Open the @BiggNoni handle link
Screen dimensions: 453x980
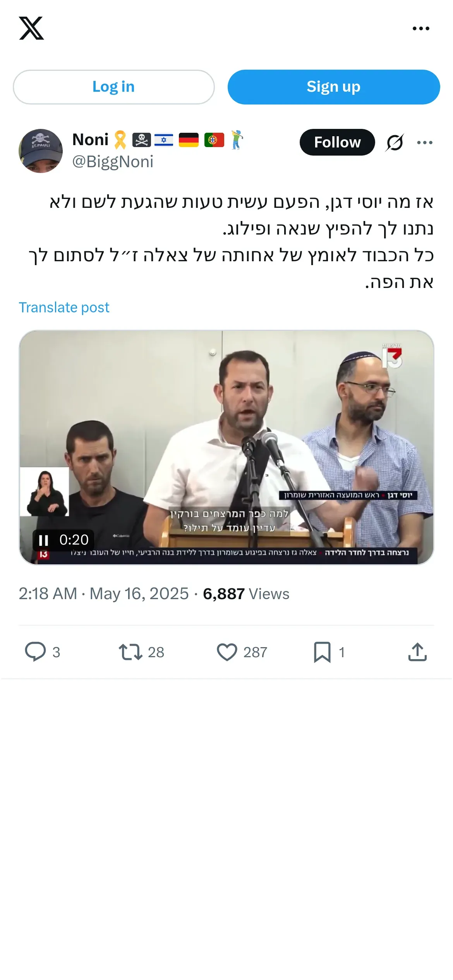point(113,162)
